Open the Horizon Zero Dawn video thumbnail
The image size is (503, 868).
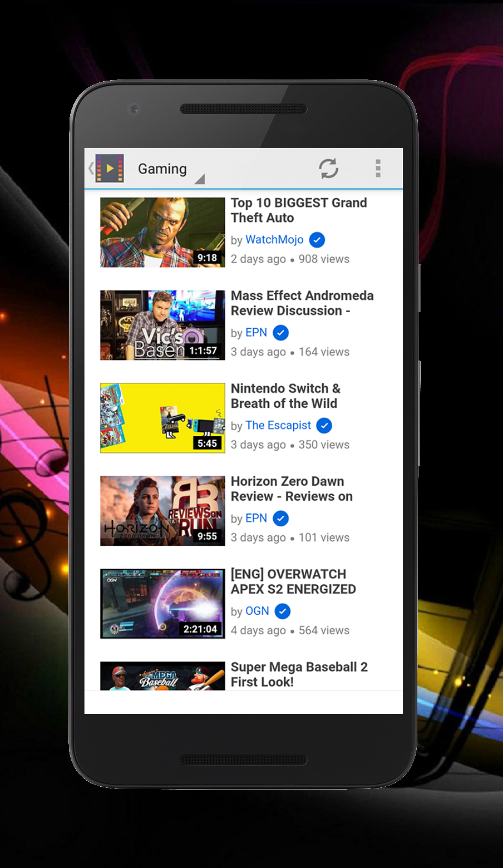point(162,511)
